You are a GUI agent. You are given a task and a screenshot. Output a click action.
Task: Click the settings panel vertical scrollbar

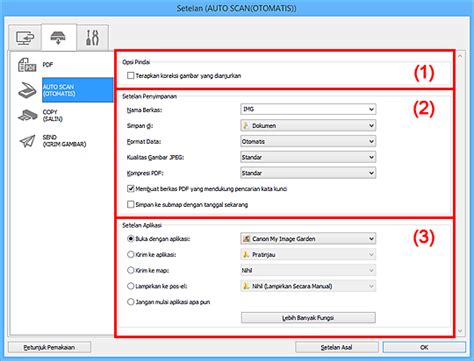coord(460,193)
